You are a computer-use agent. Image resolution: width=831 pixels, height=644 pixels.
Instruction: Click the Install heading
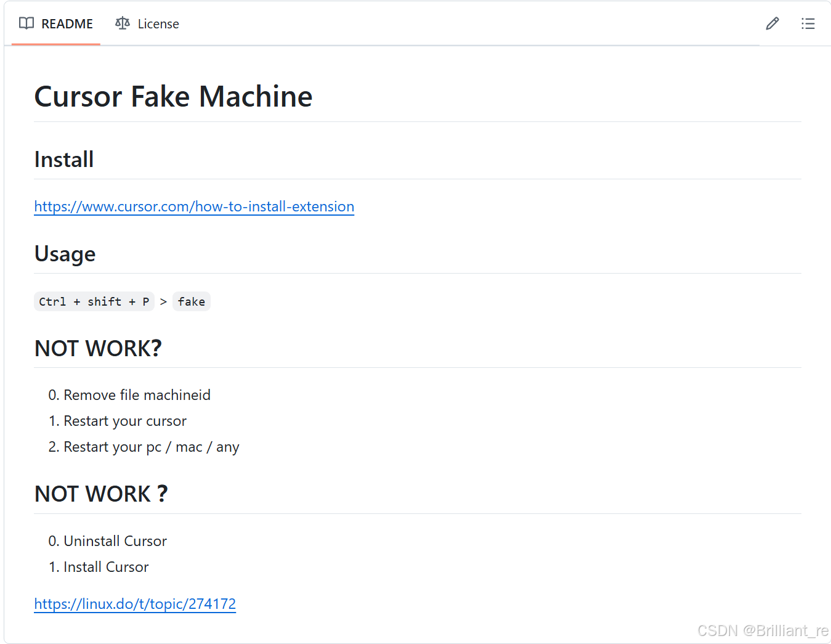[x=64, y=160]
